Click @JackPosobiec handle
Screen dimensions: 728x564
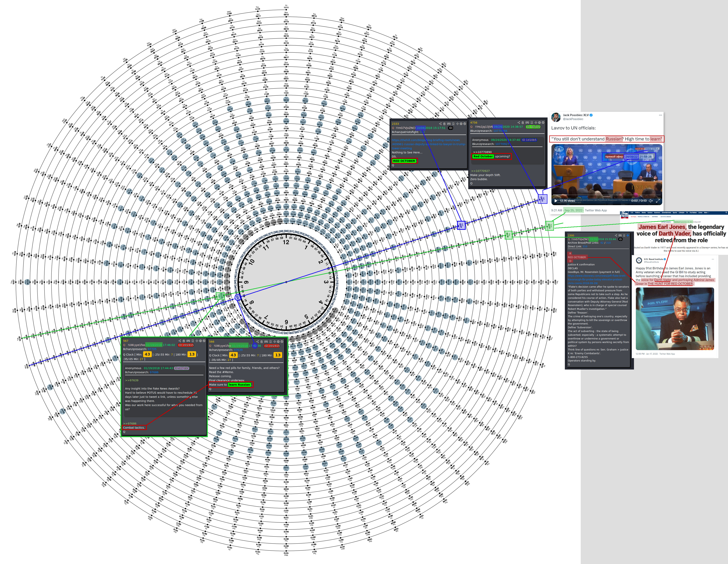[573, 119]
